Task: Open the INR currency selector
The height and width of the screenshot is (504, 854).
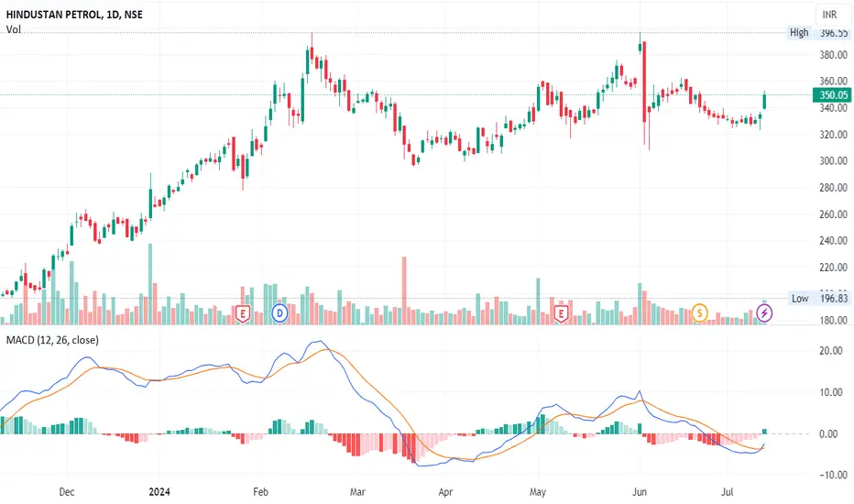Action: click(x=832, y=15)
